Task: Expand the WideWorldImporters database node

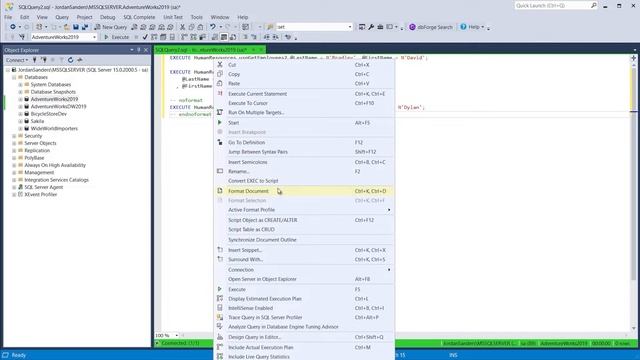Action: (20, 129)
